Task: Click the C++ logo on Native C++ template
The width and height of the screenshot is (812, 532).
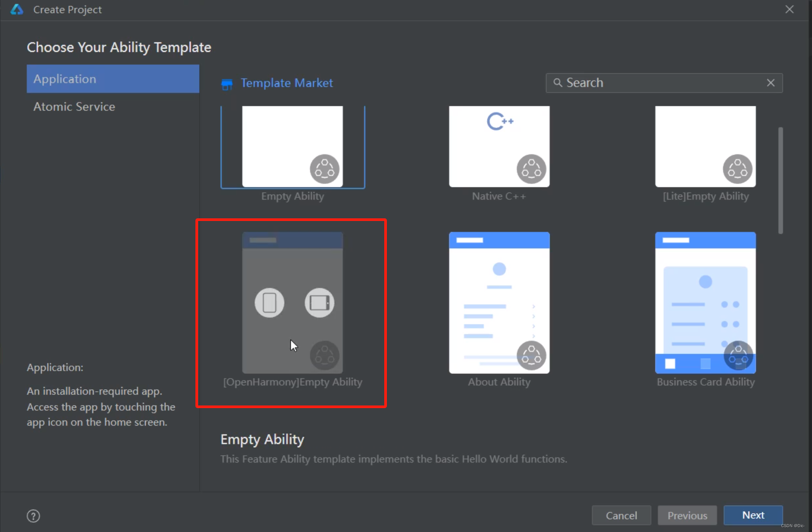Action: coord(500,121)
